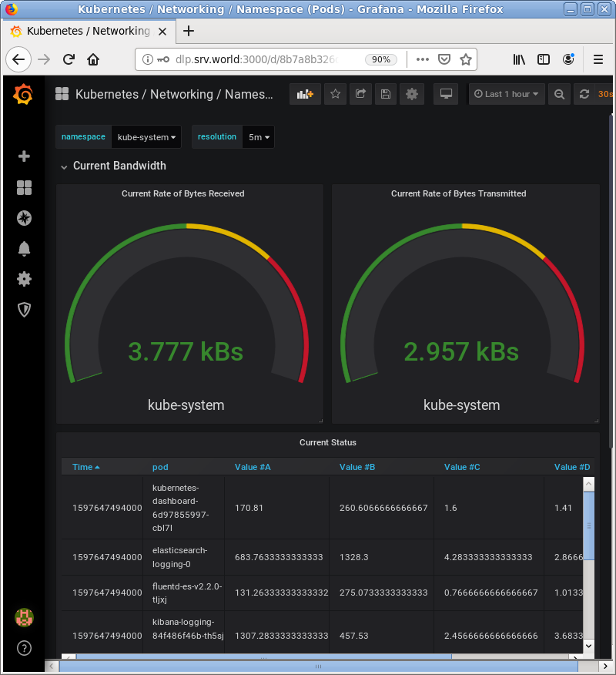
Task: Open Configuration gear in sidebar
Action: [24, 279]
